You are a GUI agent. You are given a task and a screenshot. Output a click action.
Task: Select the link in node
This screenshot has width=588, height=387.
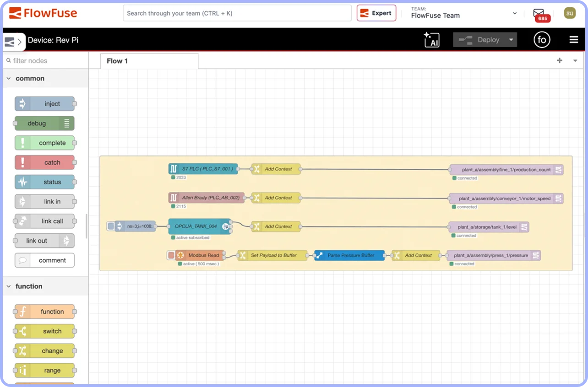tap(44, 202)
